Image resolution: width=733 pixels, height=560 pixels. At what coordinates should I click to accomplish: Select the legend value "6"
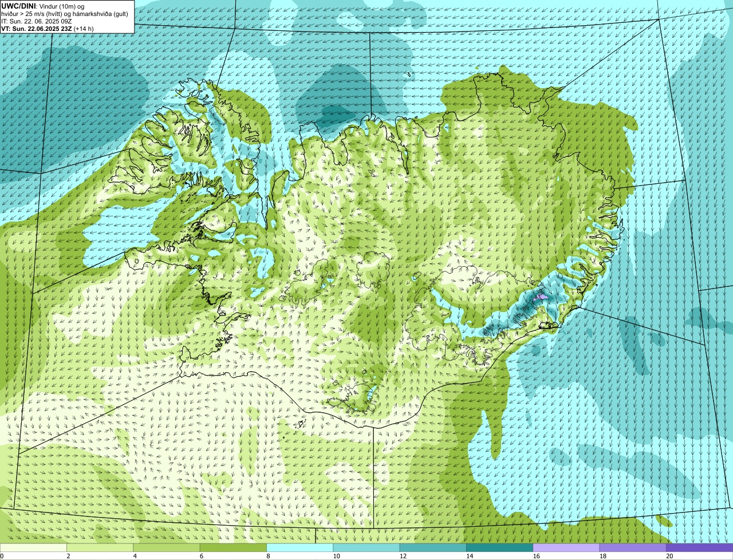[201, 556]
